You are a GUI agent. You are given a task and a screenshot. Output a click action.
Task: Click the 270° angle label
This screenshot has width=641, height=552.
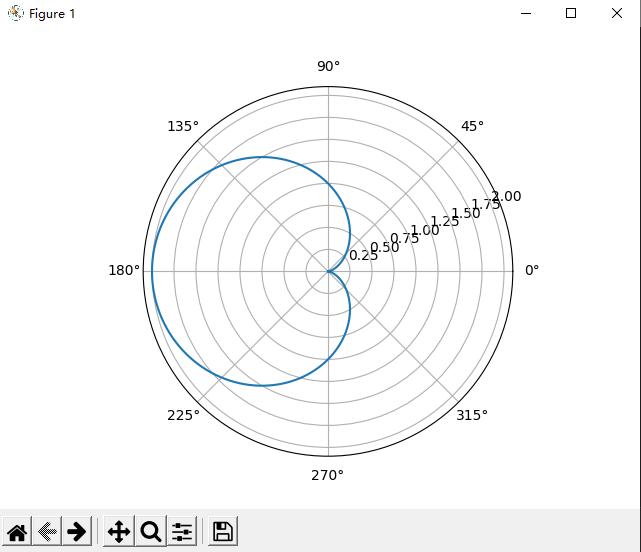[327, 475]
